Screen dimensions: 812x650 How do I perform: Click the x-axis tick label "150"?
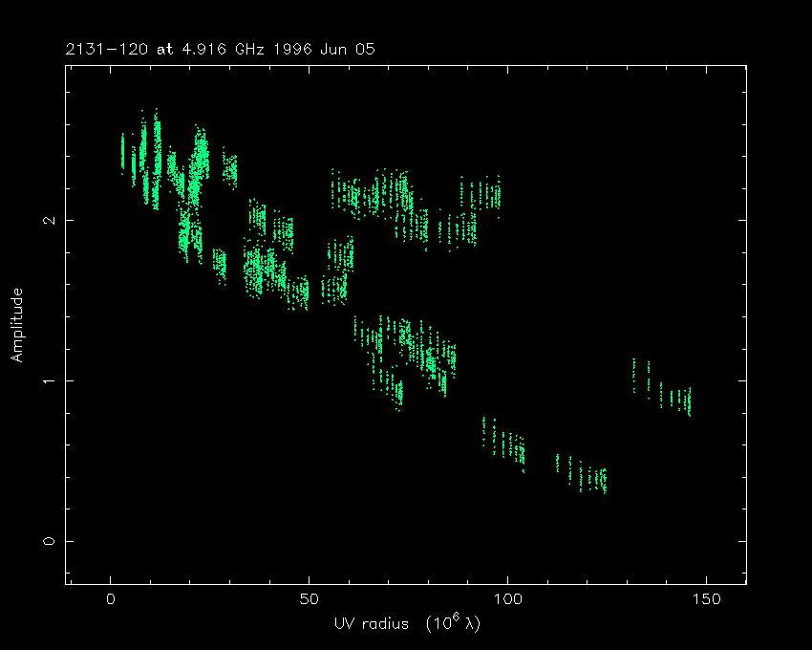click(x=705, y=599)
